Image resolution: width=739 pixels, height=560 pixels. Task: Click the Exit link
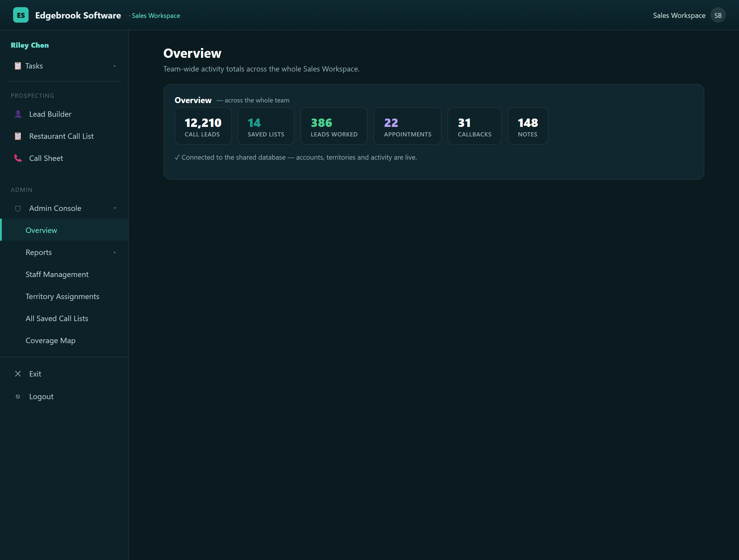tap(64, 374)
